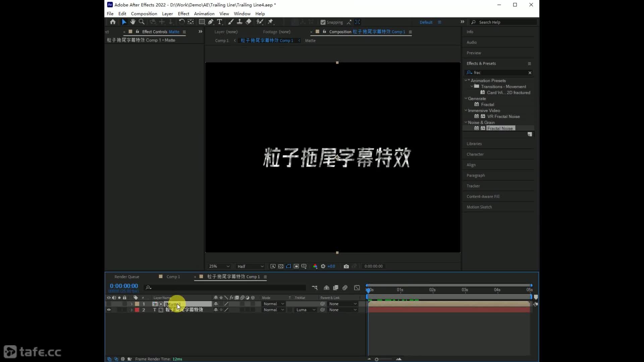This screenshot has height=362, width=644.
Task: Select the Pen tool
Action: 211,22
